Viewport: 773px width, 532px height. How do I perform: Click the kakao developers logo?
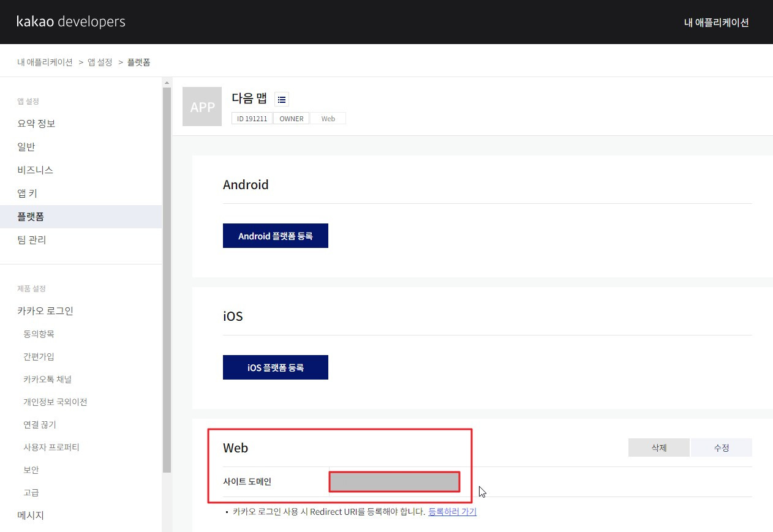tap(71, 22)
